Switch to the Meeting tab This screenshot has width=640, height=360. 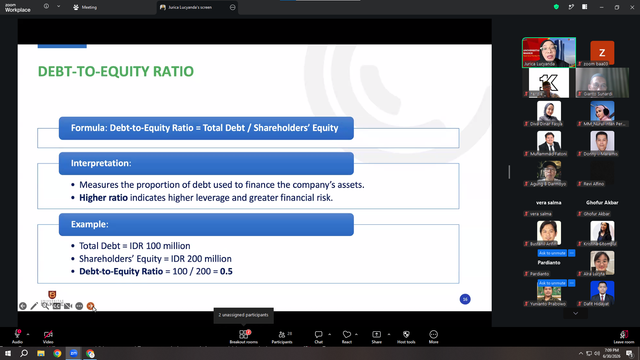pyautogui.click(x=85, y=7)
